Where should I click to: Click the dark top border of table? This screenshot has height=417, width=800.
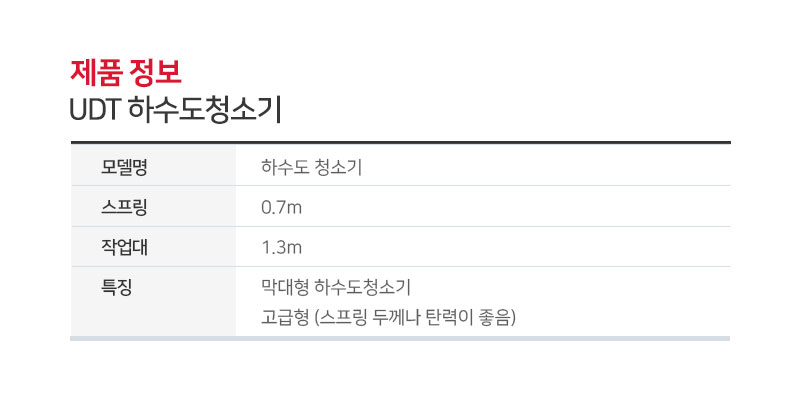pyautogui.click(x=401, y=142)
